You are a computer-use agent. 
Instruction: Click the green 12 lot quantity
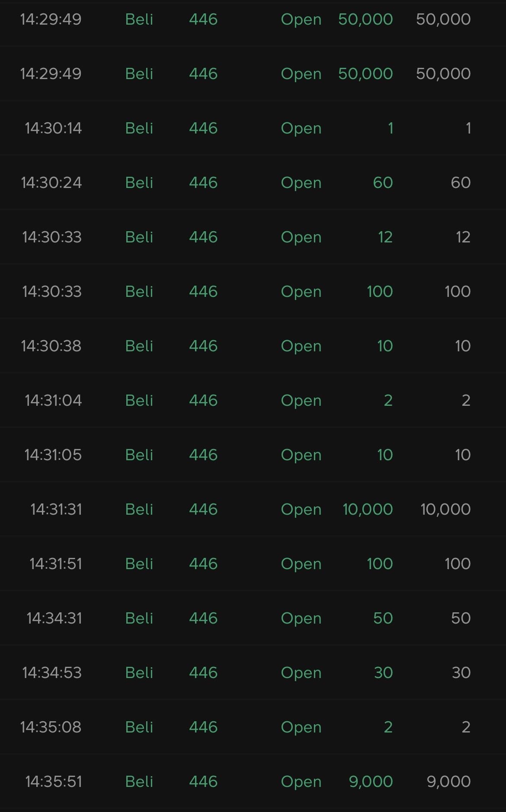[x=385, y=237]
